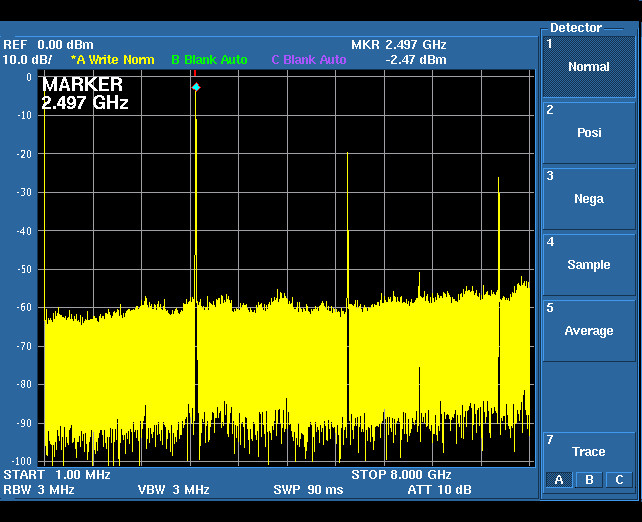Click the cyan diamond marker on the peak
This screenshot has height=522, width=642.
click(x=196, y=87)
